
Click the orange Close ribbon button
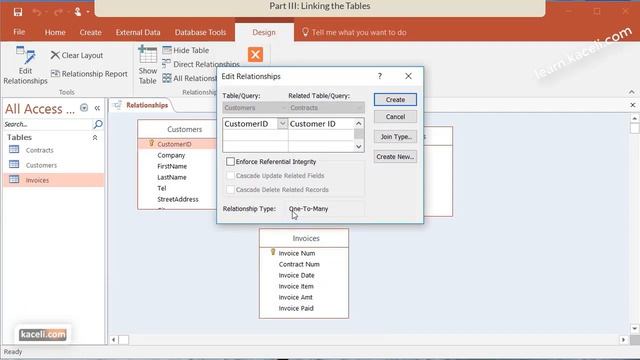(255, 54)
